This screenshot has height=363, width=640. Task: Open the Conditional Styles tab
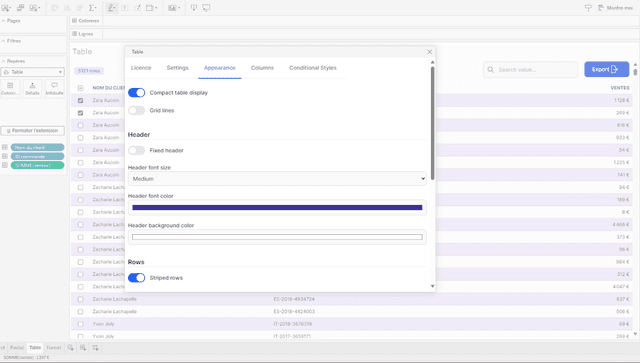click(x=313, y=68)
